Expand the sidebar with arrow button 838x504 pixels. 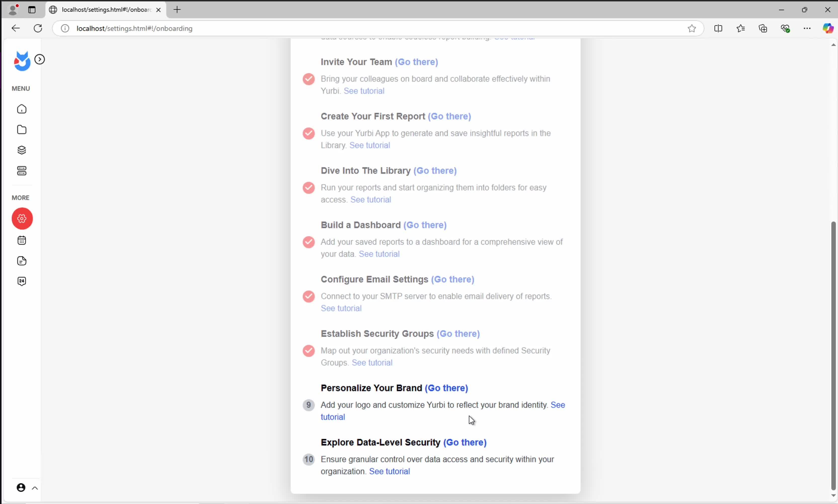coord(40,59)
